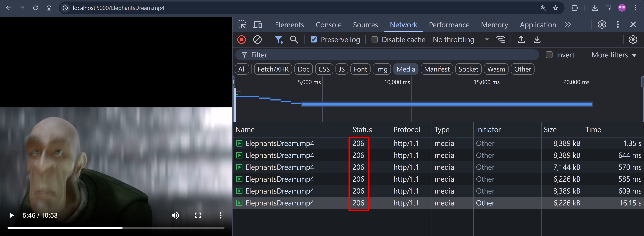Filter requests by Font type
Viewport: 644px width, 236px height.
(360, 69)
